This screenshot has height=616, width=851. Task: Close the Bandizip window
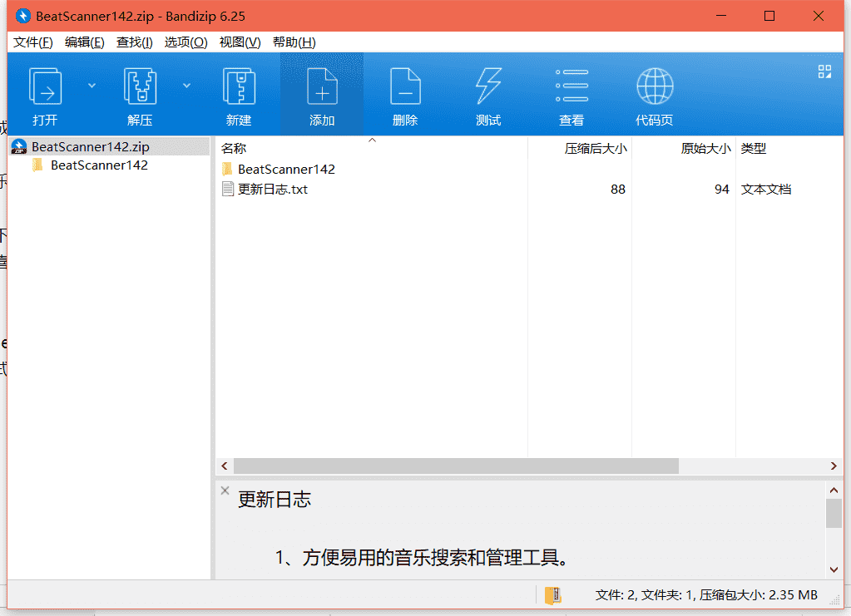pyautogui.click(x=819, y=16)
